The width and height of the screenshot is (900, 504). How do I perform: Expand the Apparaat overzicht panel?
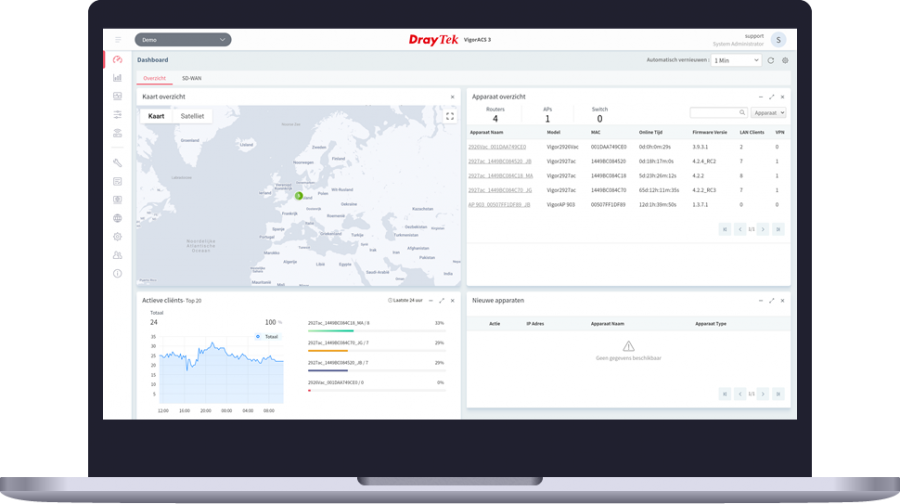click(x=771, y=97)
